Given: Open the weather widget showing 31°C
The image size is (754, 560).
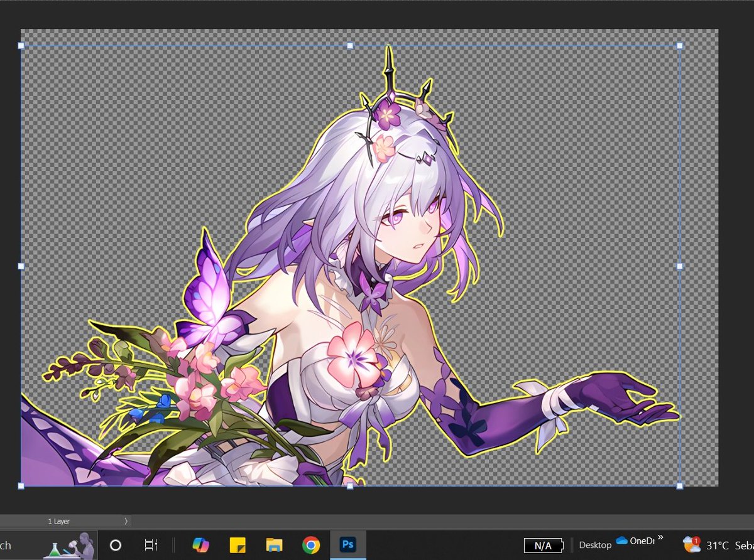Looking at the screenshot, I should (x=718, y=545).
